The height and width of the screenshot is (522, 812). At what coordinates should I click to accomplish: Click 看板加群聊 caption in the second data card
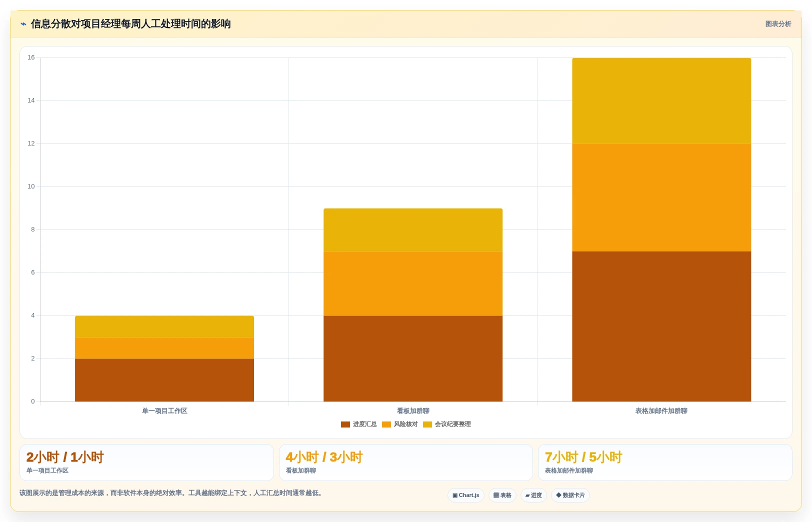(x=301, y=471)
